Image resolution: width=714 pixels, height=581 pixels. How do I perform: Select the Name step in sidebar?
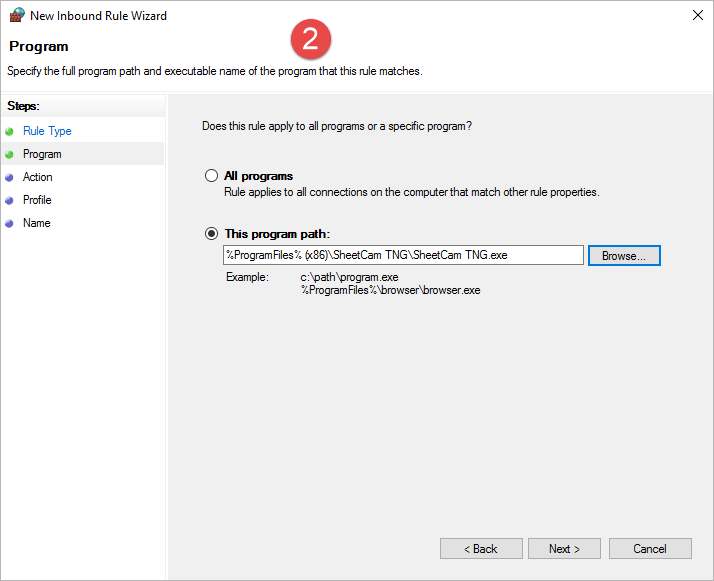pos(36,223)
